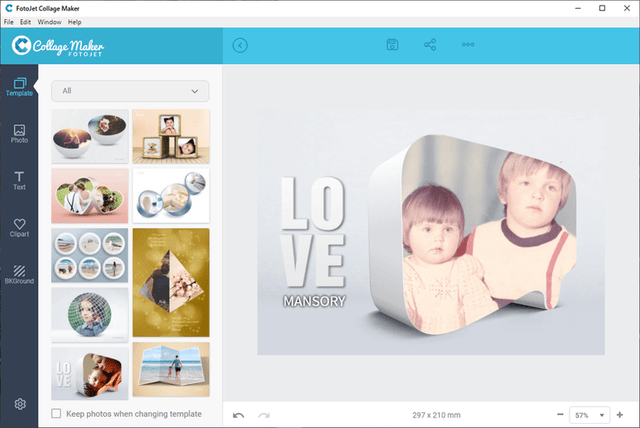Viewport: 640px width, 428px height.
Task: Select the six circles beach template
Action: click(x=89, y=254)
